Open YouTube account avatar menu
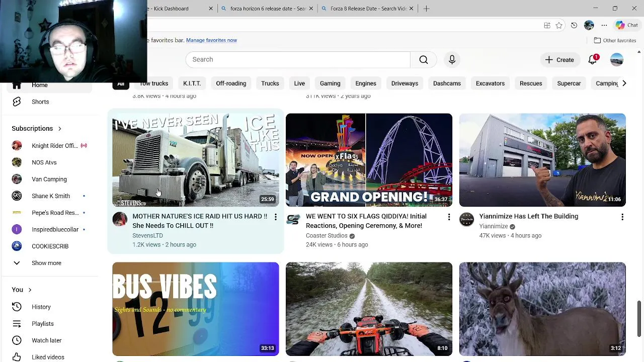This screenshot has width=644, height=362. coord(617,59)
